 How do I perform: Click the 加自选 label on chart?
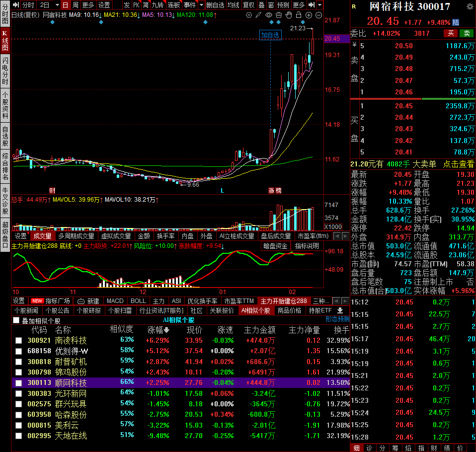pyautogui.click(x=270, y=35)
